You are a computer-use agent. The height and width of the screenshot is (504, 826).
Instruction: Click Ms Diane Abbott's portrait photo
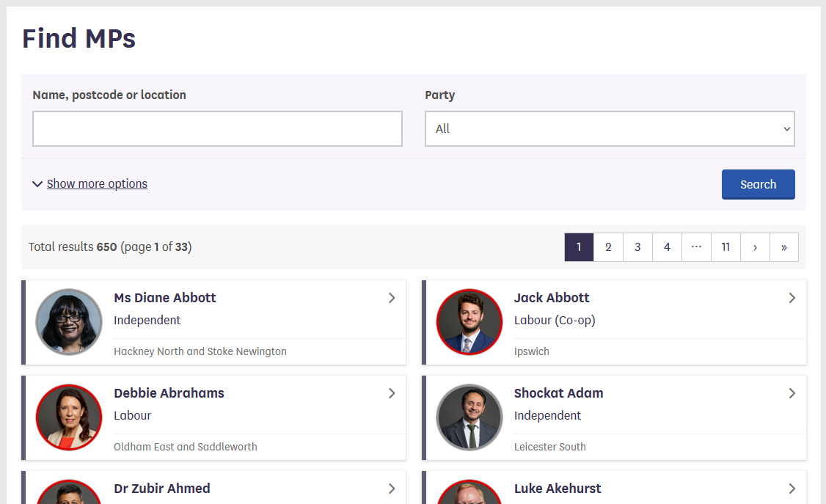click(x=69, y=322)
